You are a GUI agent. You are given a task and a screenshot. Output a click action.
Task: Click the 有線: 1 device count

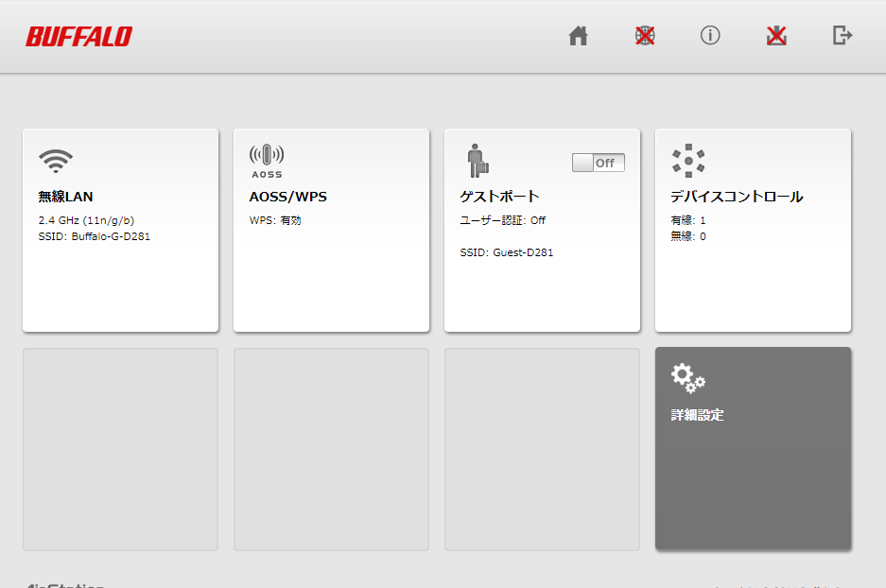point(688,220)
